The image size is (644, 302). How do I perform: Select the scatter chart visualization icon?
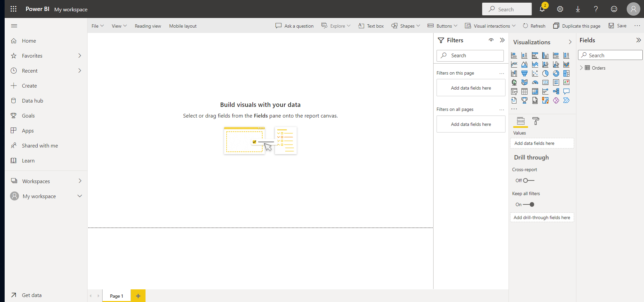coord(535,73)
